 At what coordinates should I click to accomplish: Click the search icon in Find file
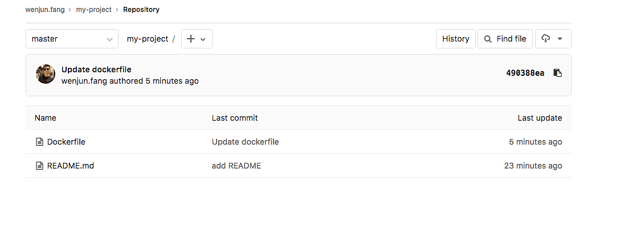tap(487, 39)
